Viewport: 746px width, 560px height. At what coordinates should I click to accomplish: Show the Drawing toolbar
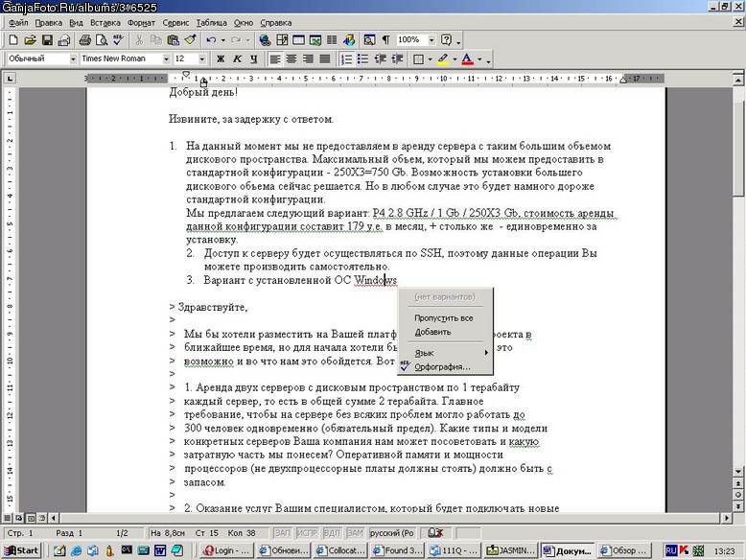tap(349, 40)
